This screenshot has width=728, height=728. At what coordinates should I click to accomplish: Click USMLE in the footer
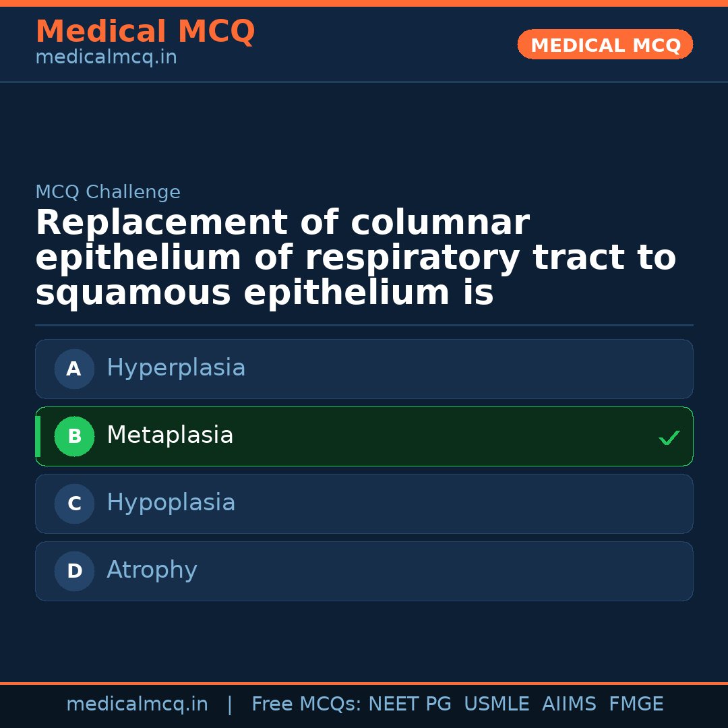[x=496, y=704]
